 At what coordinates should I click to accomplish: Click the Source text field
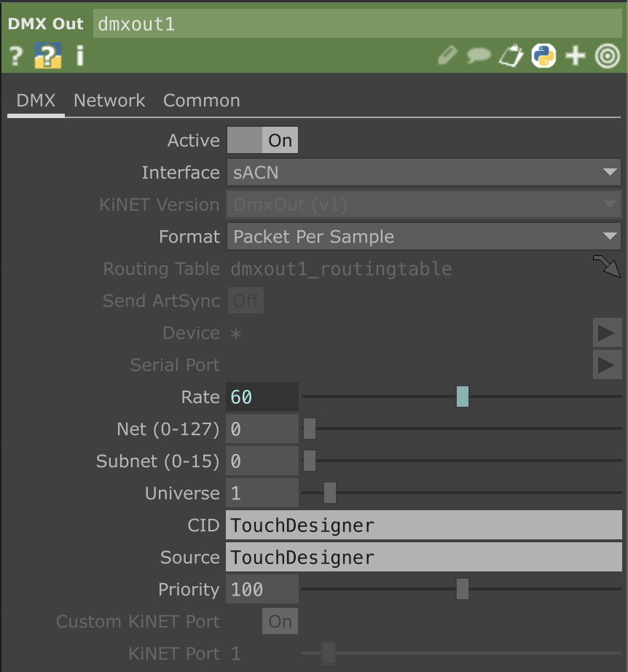pos(423,558)
